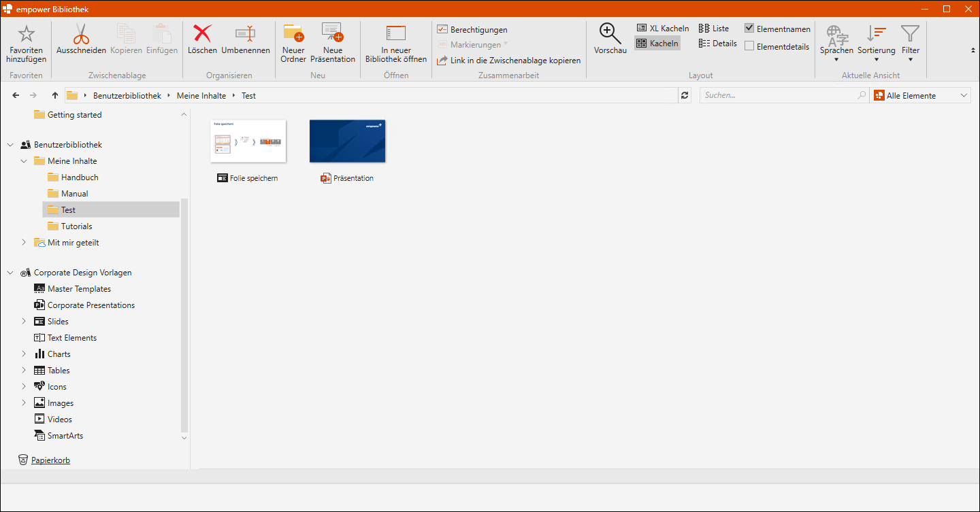Expand the Icons node
Viewport: 980px width, 512px height.
[x=24, y=387]
